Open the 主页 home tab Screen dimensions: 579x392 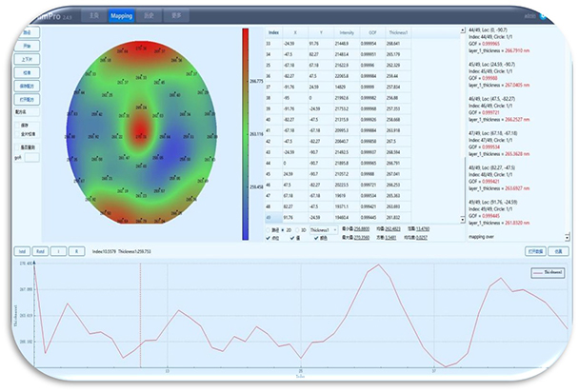(92, 16)
